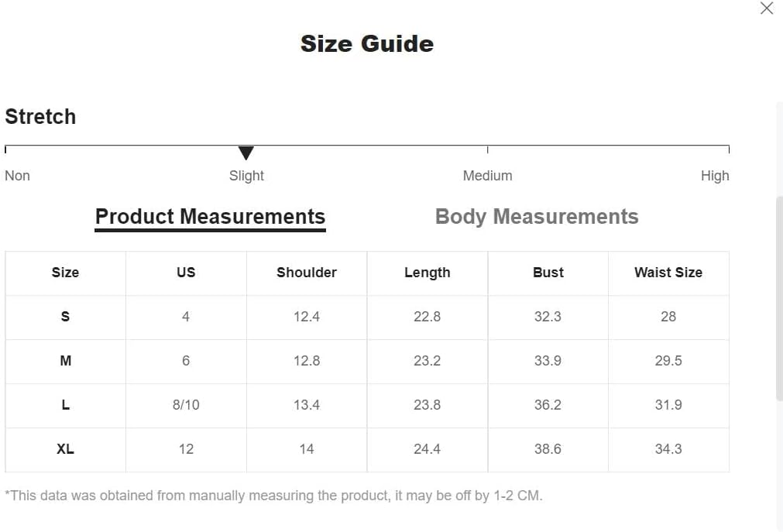The width and height of the screenshot is (783, 532).
Task: Click the Bust column header
Action: click(548, 273)
